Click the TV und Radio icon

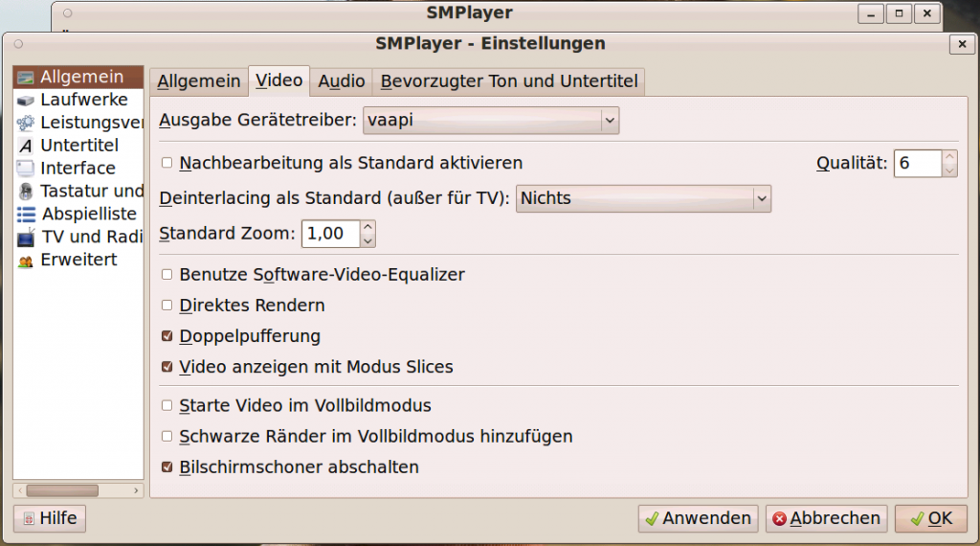pos(26,238)
